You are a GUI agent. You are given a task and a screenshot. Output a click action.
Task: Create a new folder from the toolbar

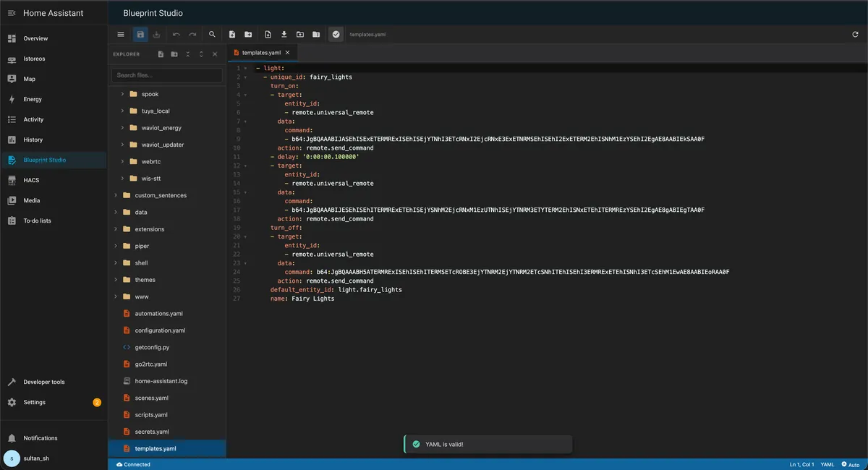point(248,34)
